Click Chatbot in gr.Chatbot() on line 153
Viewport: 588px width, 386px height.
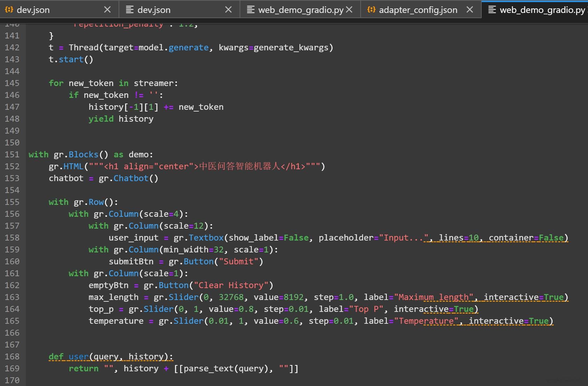point(131,178)
